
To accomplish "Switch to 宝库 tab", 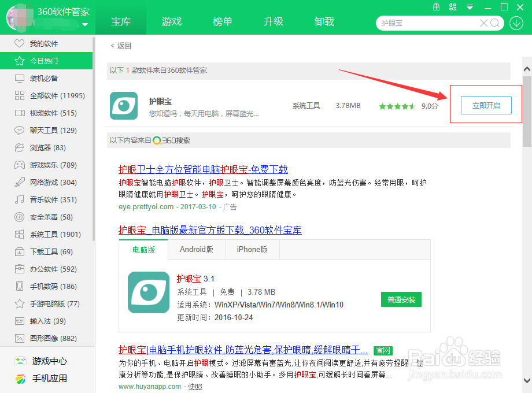I will 121,21.
